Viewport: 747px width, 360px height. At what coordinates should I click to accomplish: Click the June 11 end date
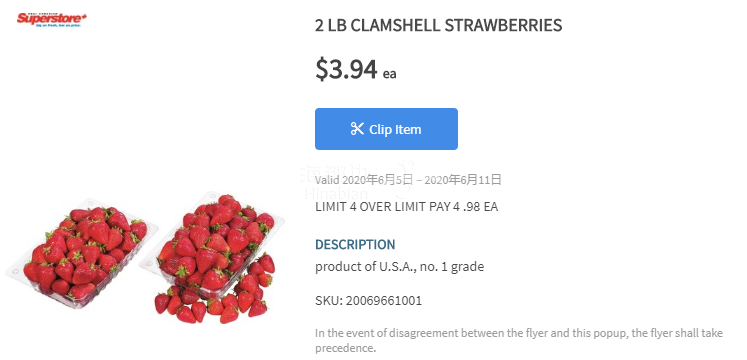pos(463,180)
